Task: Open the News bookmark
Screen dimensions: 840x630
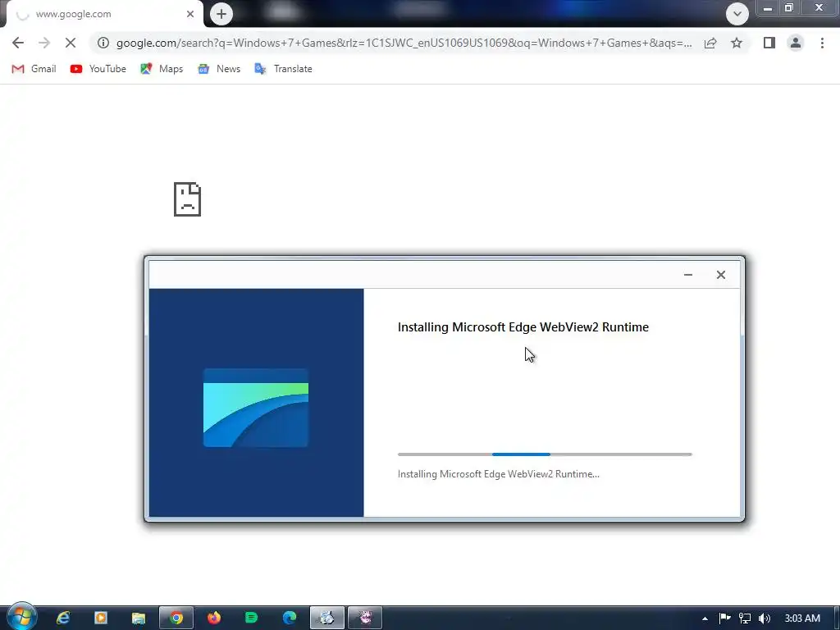Action: point(219,69)
